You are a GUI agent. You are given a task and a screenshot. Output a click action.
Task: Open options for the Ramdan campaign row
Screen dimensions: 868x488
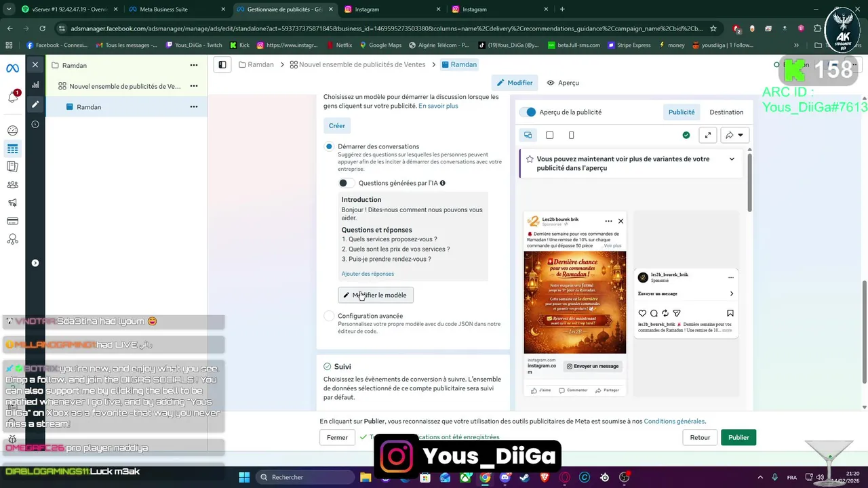tap(194, 65)
